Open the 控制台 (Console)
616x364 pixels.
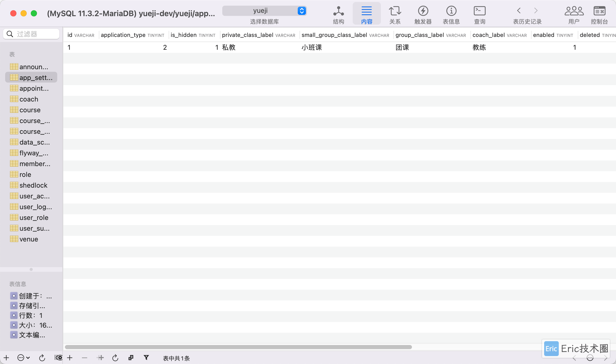point(599,15)
